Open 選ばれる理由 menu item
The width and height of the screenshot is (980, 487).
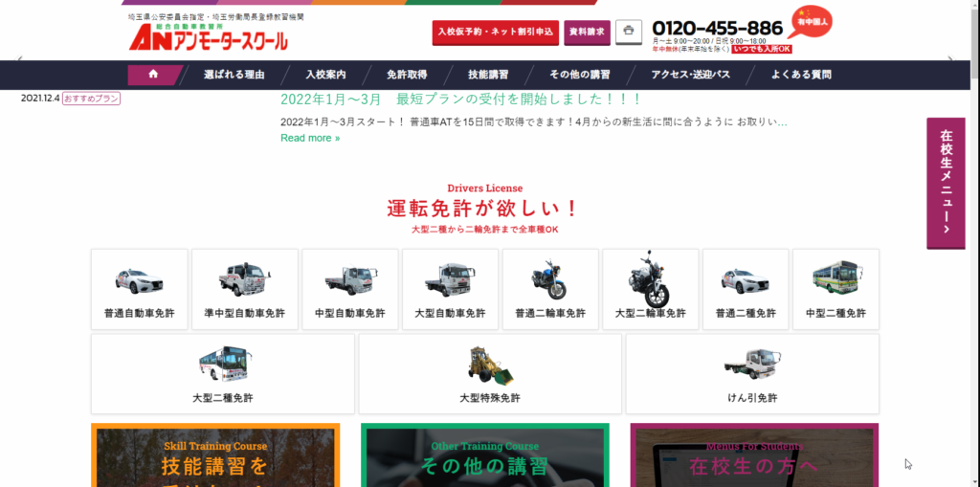coord(234,75)
